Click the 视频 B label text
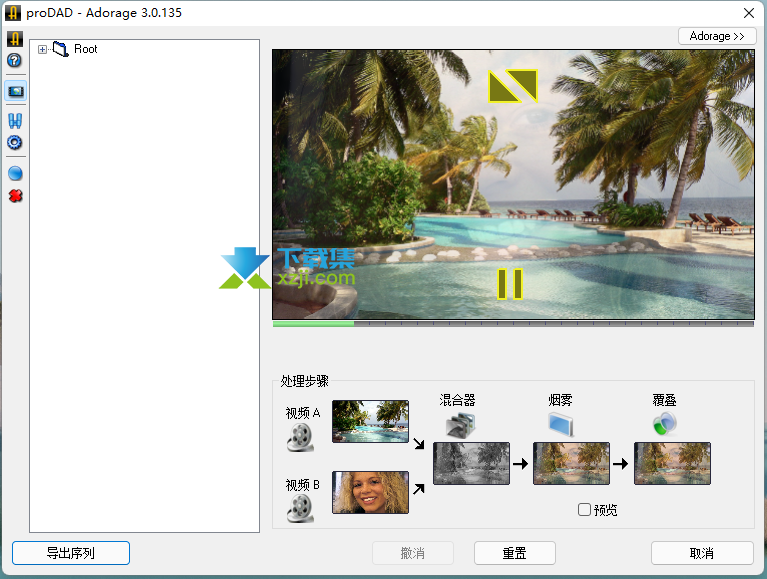767x579 pixels. [x=303, y=485]
